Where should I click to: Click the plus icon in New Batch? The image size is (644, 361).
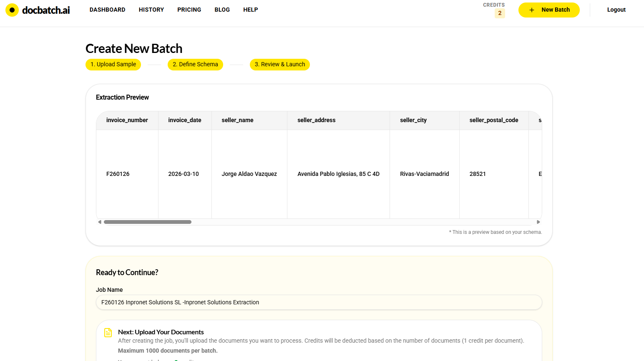(x=532, y=10)
